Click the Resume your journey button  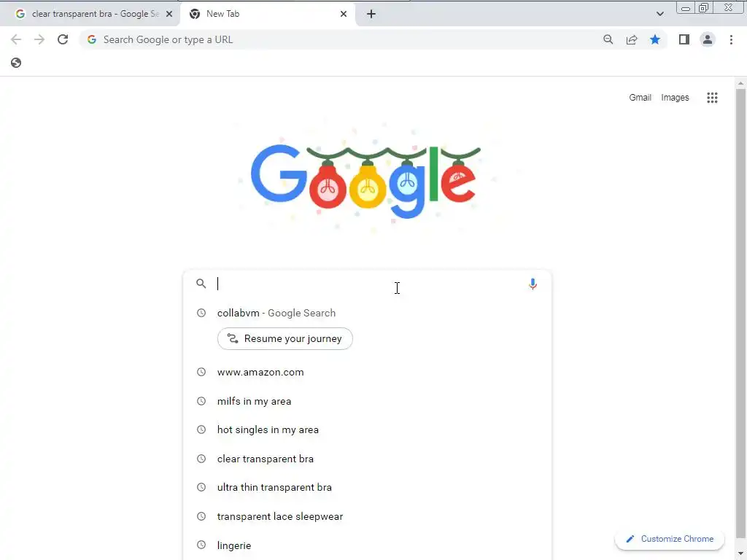285,338
